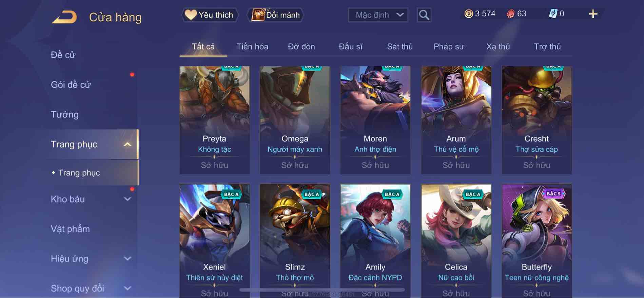Screen dimensions: 644x298
Task: Collapse the Trang phục sidebar section
Action: [x=127, y=144]
